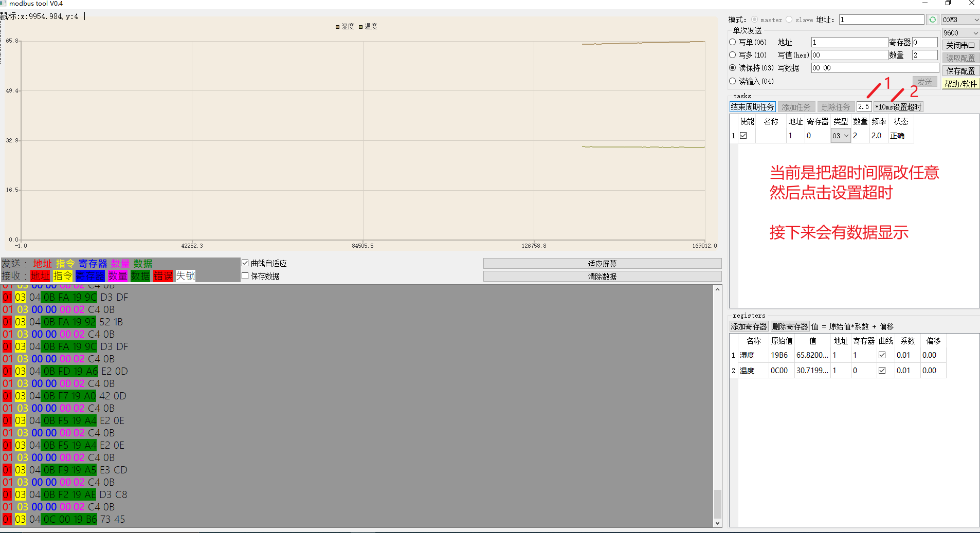Enable the 保存数据 checkbox

click(x=245, y=276)
